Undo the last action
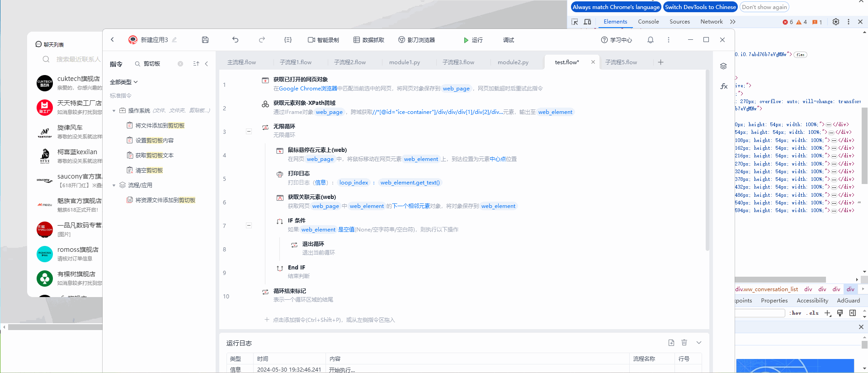Screen dimensions: 868x373 (235, 40)
